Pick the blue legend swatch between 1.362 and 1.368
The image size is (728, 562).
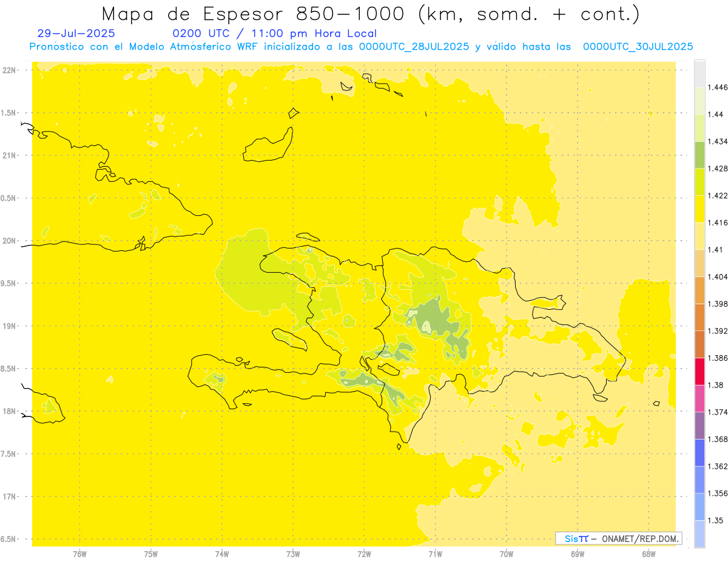point(699,452)
